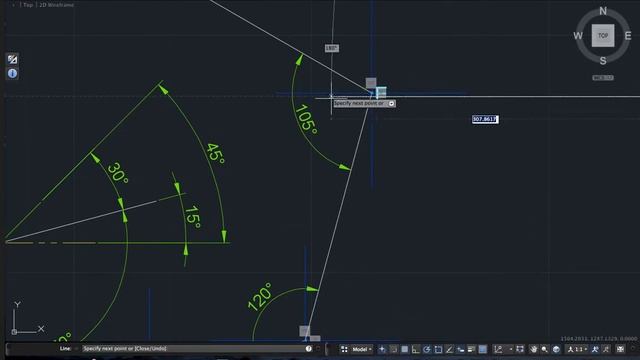Open the 1:1 annotation scale dropdown
Image resolution: width=640 pixels, height=360 pixels.
[x=578, y=349]
